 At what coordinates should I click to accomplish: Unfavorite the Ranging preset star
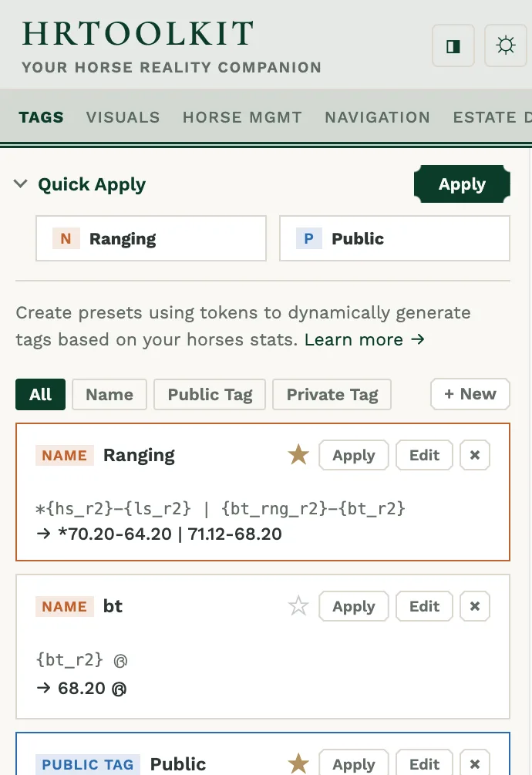[298, 455]
